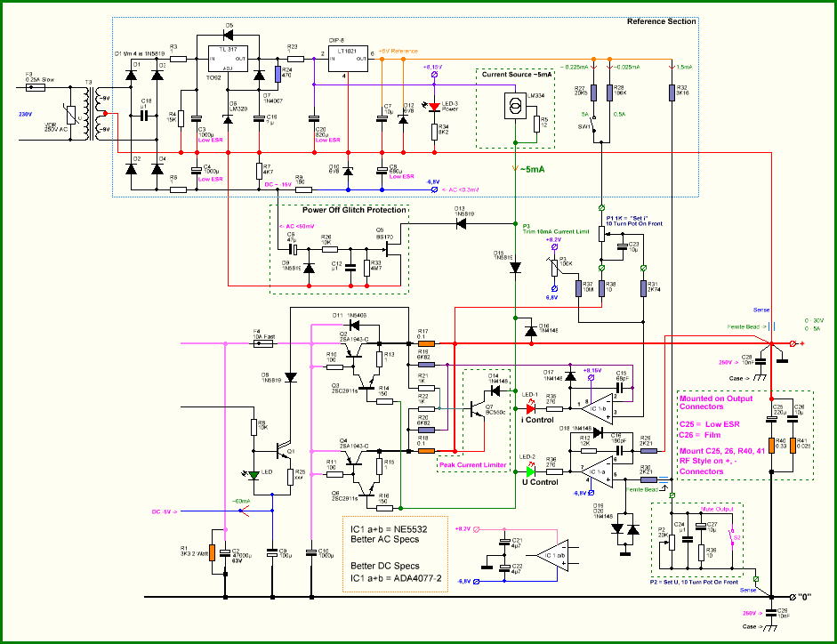Select the F4 10A Fast fuse
Viewport: 837px width, 644px height.
point(262,344)
